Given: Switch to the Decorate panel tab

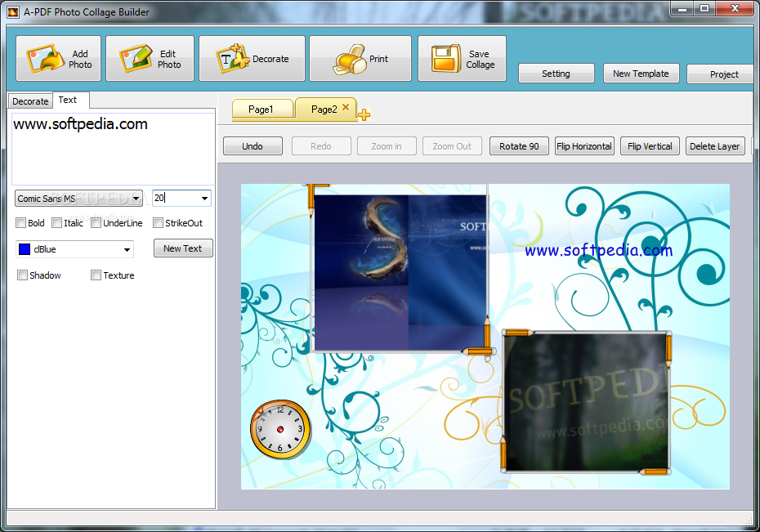Looking at the screenshot, I should (30, 101).
